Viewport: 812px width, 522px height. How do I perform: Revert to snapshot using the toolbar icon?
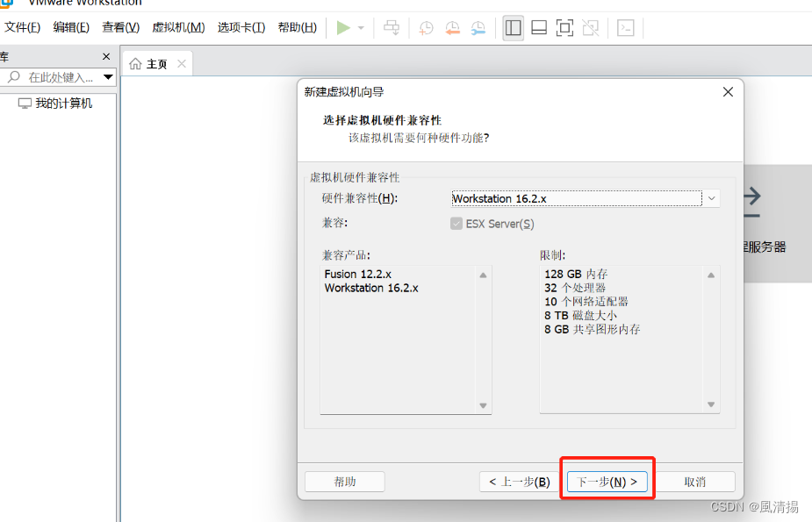tap(452, 28)
